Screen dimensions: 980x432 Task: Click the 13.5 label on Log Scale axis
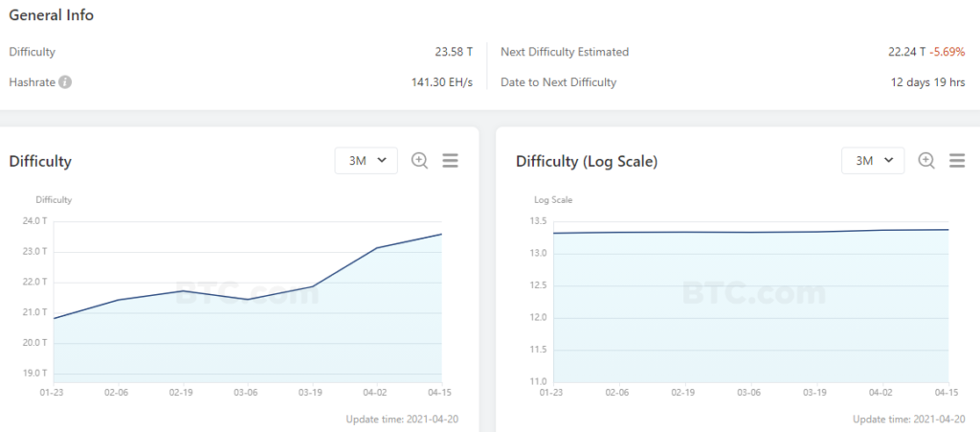(538, 221)
